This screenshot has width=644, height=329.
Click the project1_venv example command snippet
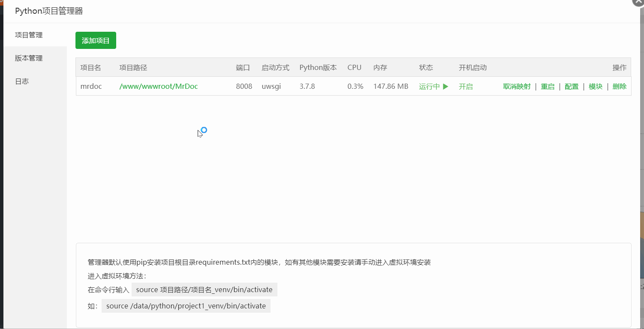coord(186,306)
